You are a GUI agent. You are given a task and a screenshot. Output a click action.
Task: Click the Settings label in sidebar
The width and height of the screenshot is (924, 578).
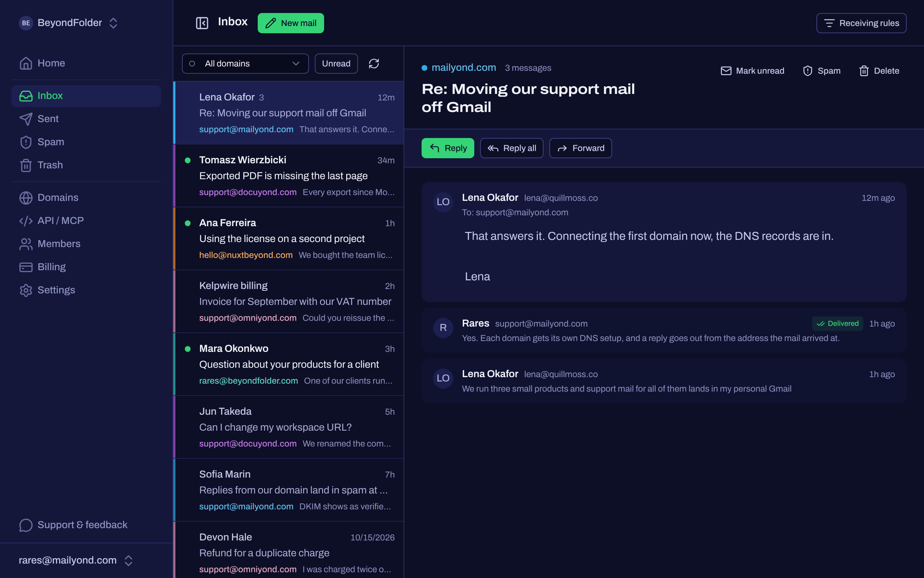point(56,290)
